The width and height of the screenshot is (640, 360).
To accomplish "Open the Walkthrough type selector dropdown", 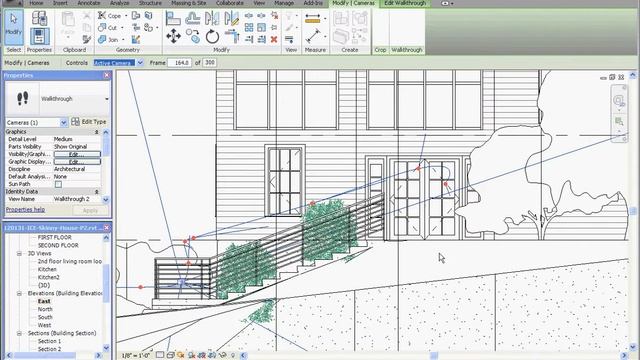I will 107,99.
